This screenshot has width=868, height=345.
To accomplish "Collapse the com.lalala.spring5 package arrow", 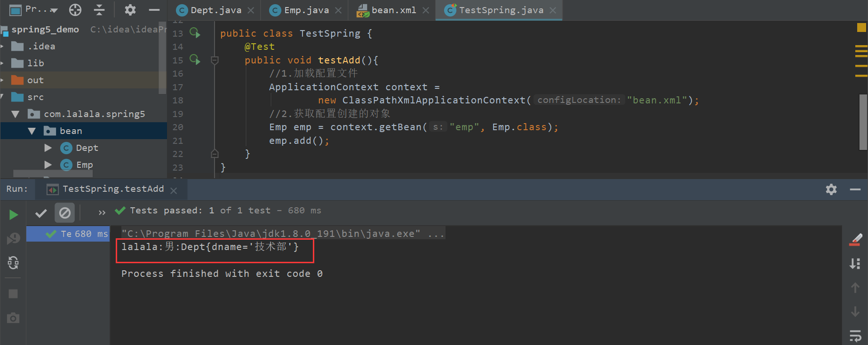I will click(15, 114).
